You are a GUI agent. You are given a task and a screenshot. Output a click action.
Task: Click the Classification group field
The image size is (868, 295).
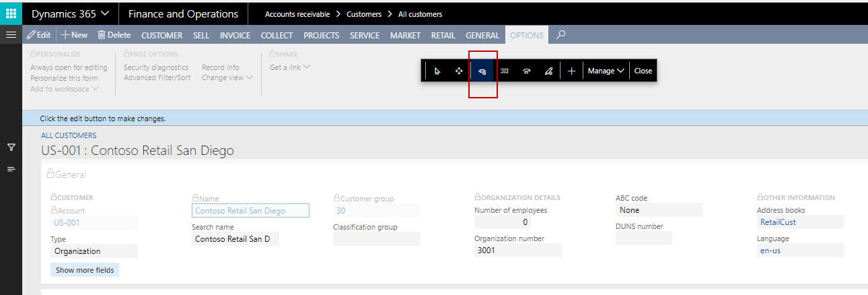pos(377,238)
